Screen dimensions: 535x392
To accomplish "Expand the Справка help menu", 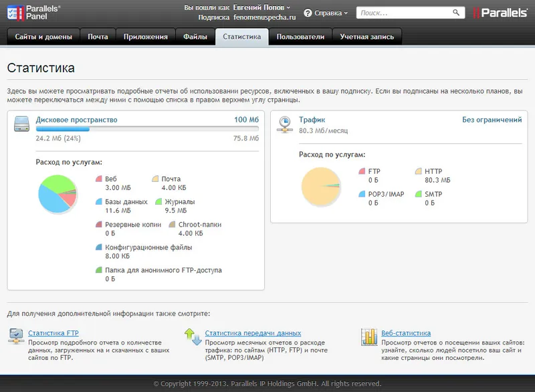I will [331, 13].
